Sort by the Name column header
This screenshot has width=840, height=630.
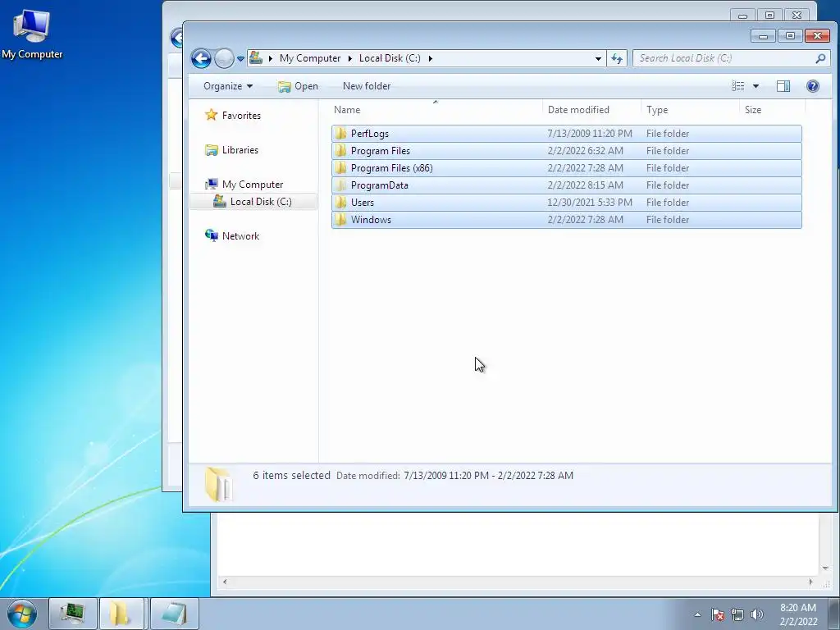(437, 110)
